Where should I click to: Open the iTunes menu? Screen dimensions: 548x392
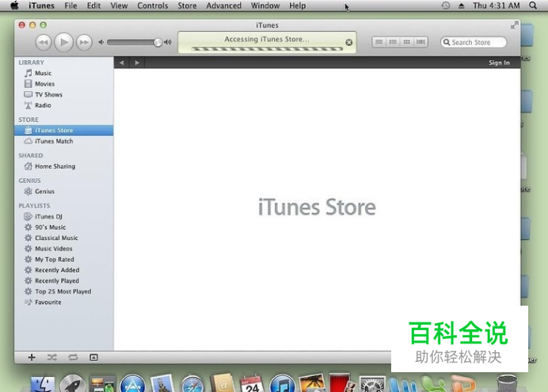coord(42,6)
